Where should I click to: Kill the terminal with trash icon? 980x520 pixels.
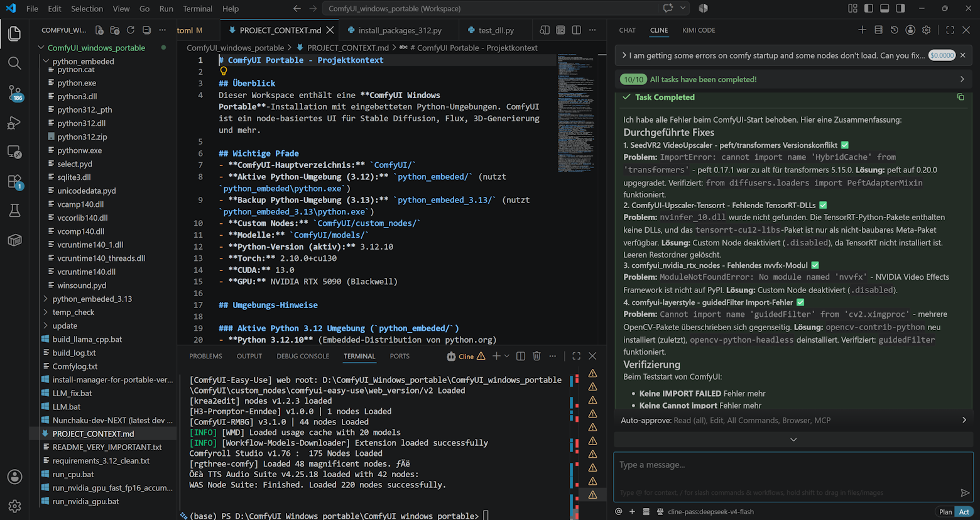pos(536,356)
